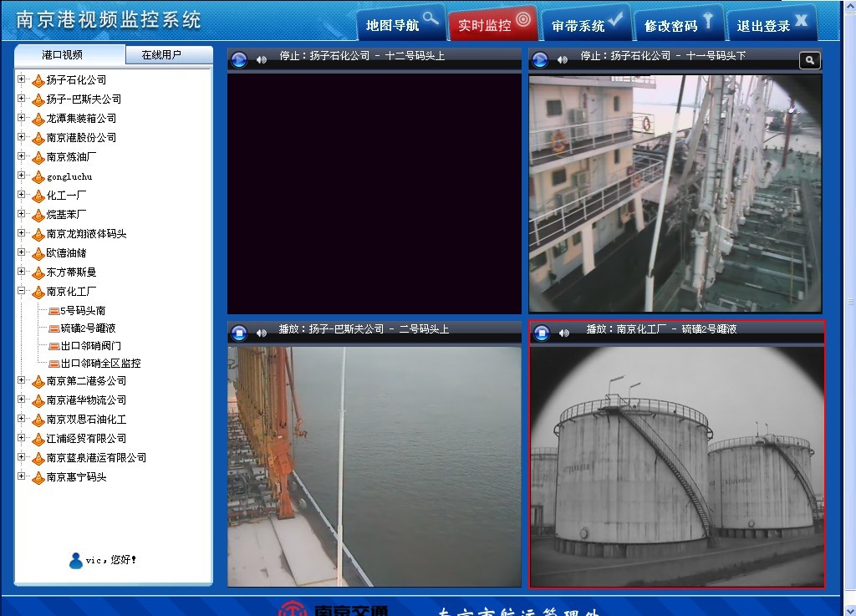
Task: Switch to the 在线用户 tab
Action: [x=161, y=55]
